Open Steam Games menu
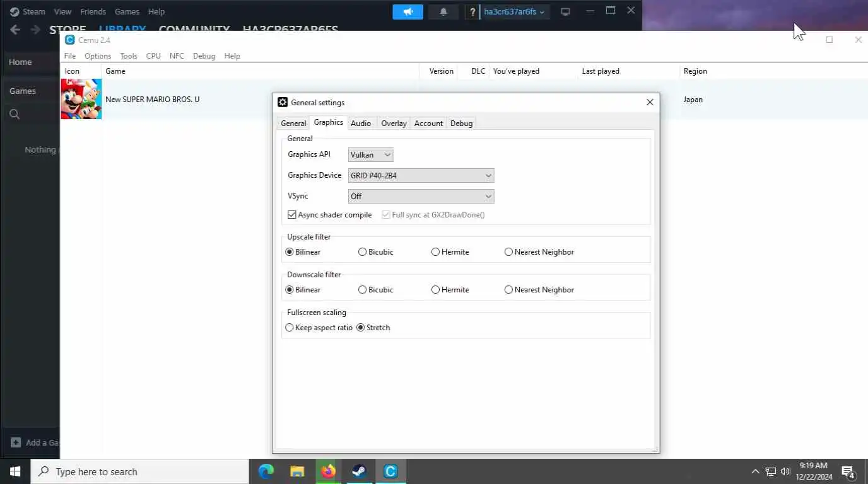 (127, 11)
